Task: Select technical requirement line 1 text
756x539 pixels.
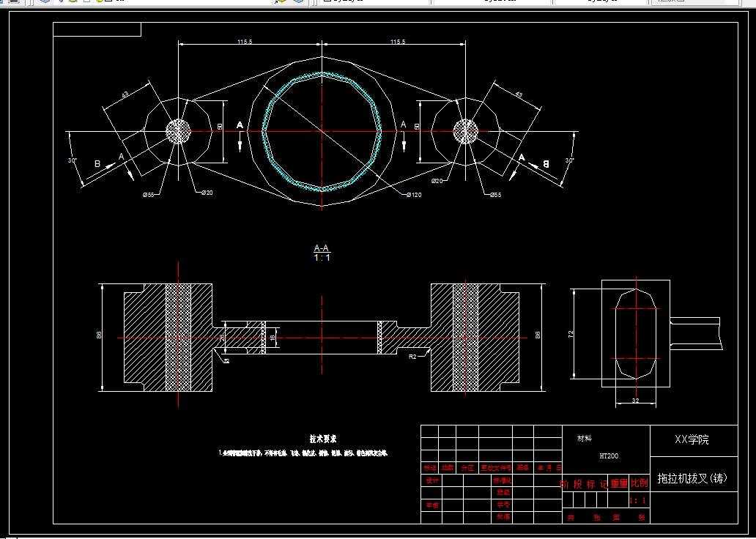Action: pos(303,453)
